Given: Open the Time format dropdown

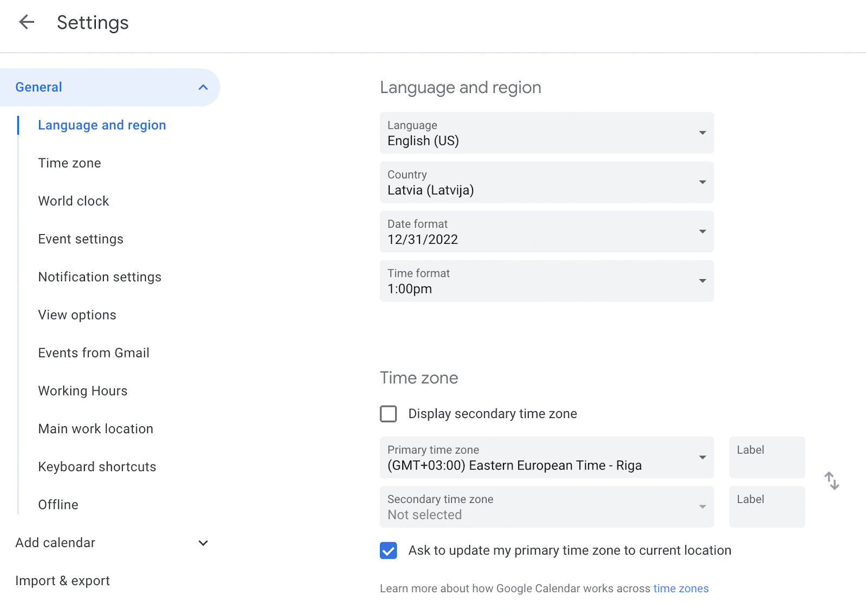Looking at the screenshot, I should tap(546, 281).
